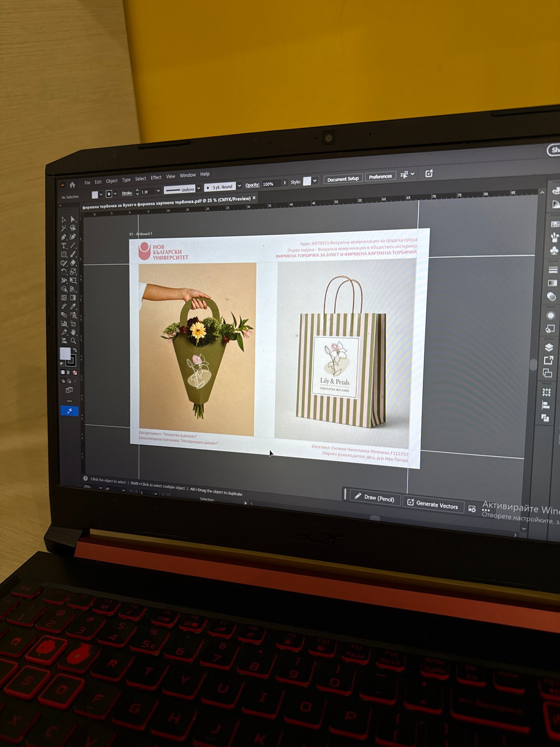Set paint mode to Gradient
The image size is (560, 747).
[x=69, y=373]
